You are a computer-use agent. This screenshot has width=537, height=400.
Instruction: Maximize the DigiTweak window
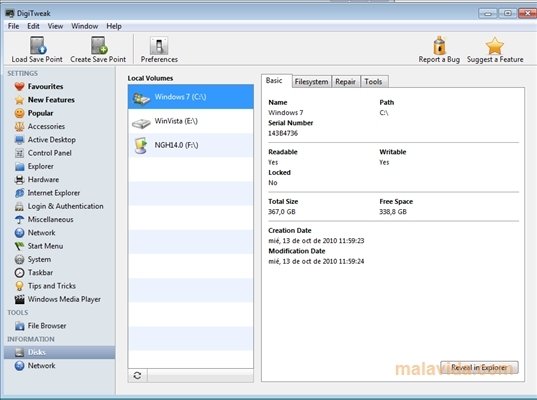[508, 13]
